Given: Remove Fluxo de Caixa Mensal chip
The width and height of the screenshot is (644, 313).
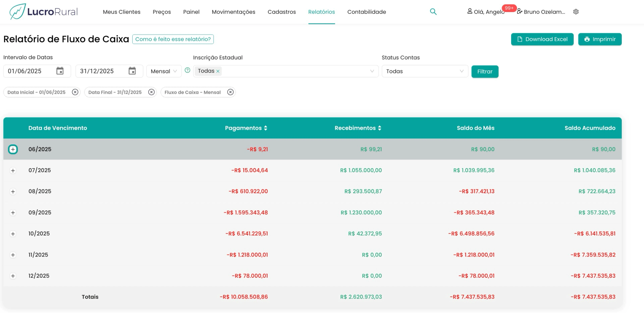Looking at the screenshot, I should point(230,92).
